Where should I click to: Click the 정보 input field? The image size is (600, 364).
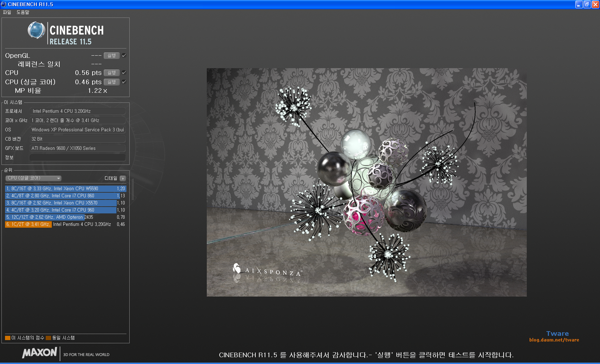coord(77,157)
